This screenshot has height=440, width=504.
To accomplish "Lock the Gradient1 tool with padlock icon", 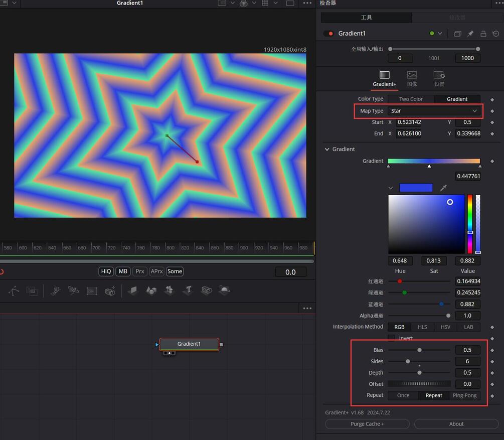I will pos(483,34).
